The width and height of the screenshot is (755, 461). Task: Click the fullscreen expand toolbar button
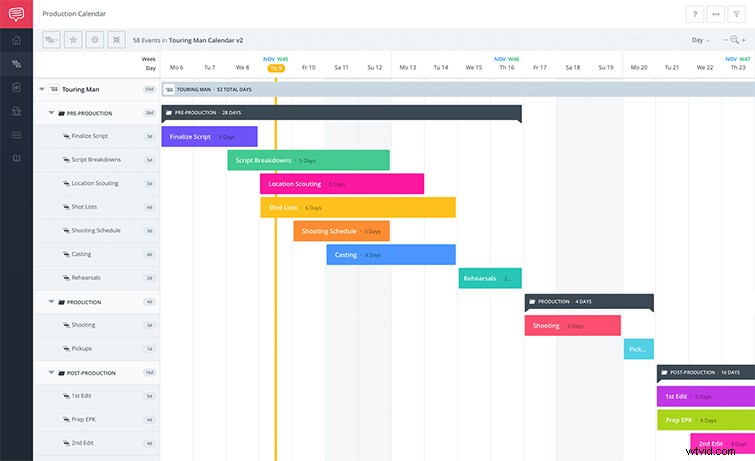[117, 40]
